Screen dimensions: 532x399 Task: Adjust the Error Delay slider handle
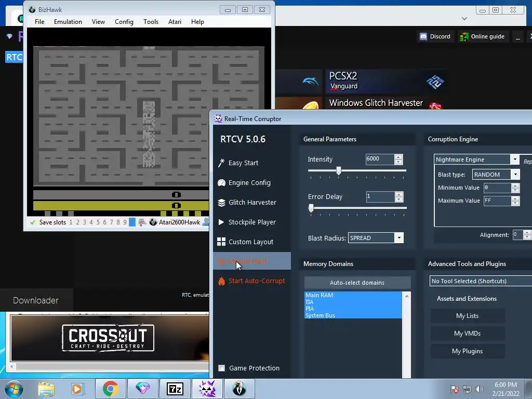point(311,208)
